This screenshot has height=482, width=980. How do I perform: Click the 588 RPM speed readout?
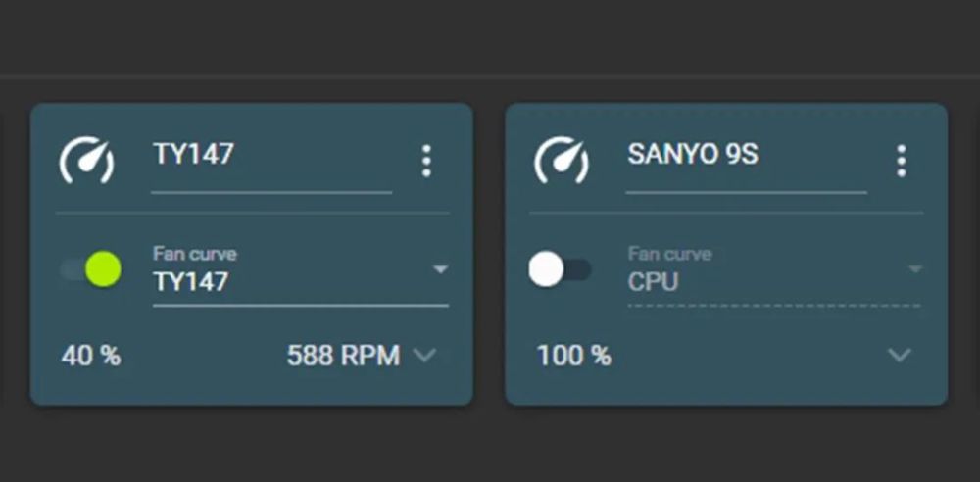click(x=343, y=356)
